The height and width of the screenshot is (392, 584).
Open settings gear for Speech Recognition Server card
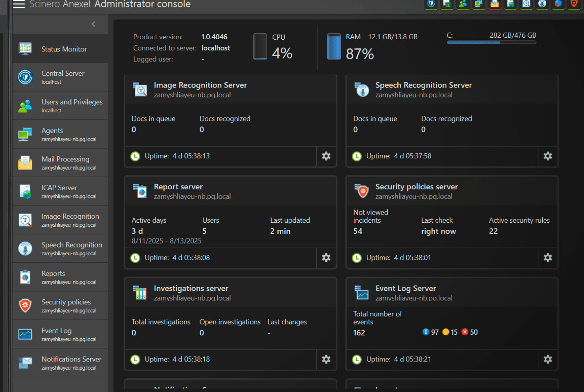click(x=548, y=156)
